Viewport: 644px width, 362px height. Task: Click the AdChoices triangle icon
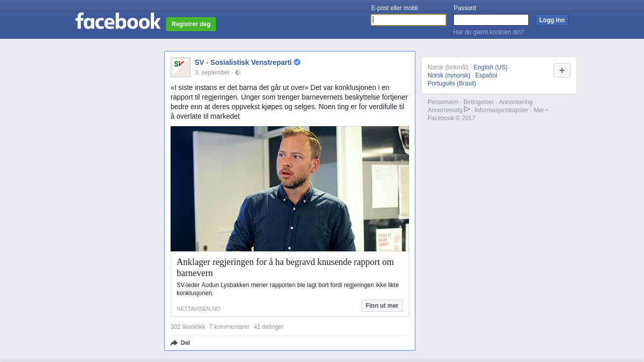467,109
